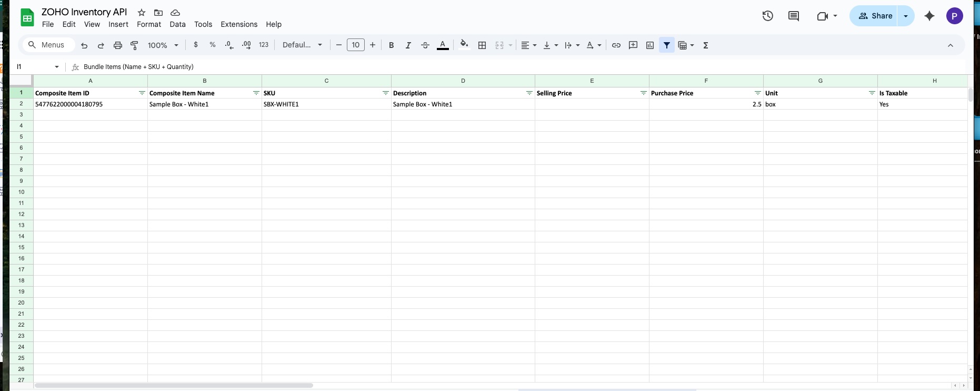Open filter for SKU column

385,93
